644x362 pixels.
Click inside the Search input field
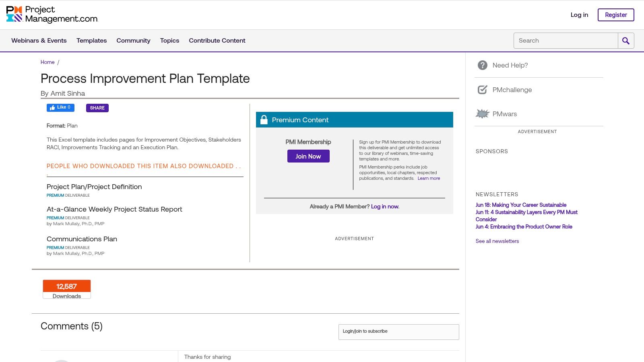click(563, 40)
